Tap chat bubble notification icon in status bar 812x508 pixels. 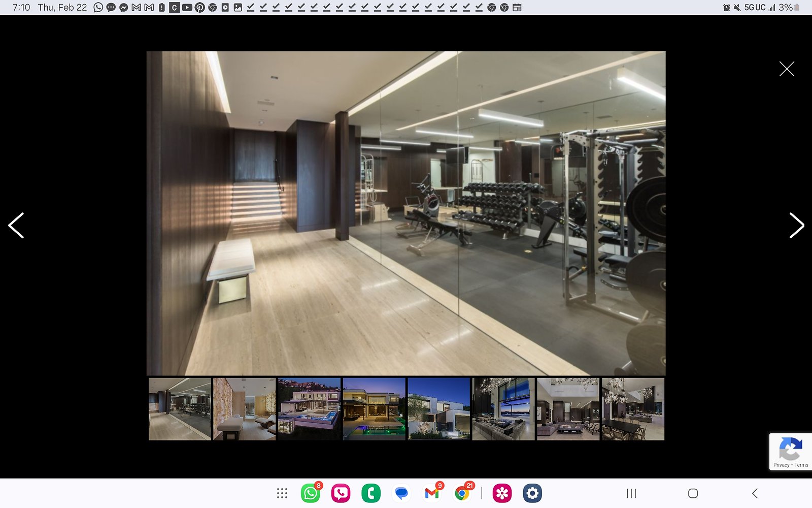(111, 7)
